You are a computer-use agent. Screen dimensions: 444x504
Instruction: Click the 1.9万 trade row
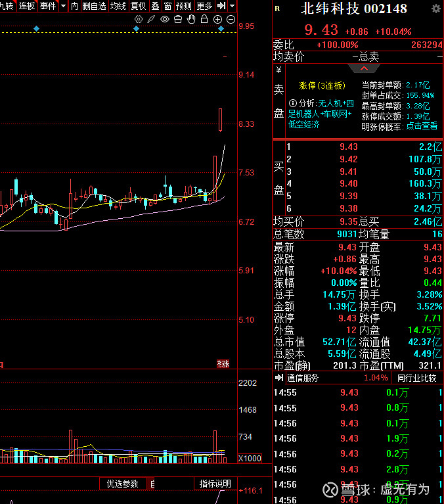coord(358,438)
